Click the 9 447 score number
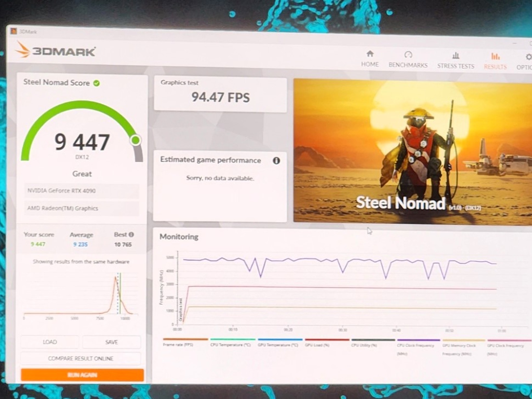The image size is (532, 399). point(82,142)
